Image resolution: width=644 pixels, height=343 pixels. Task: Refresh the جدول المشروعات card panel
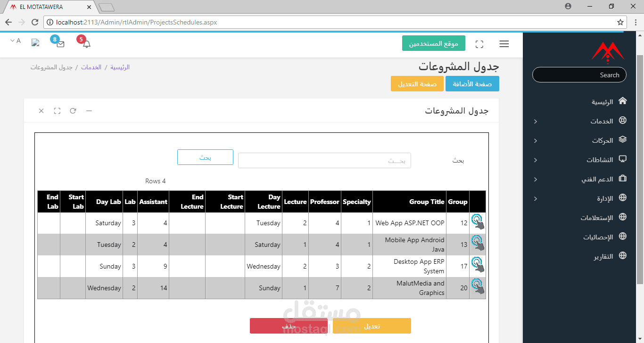point(73,111)
